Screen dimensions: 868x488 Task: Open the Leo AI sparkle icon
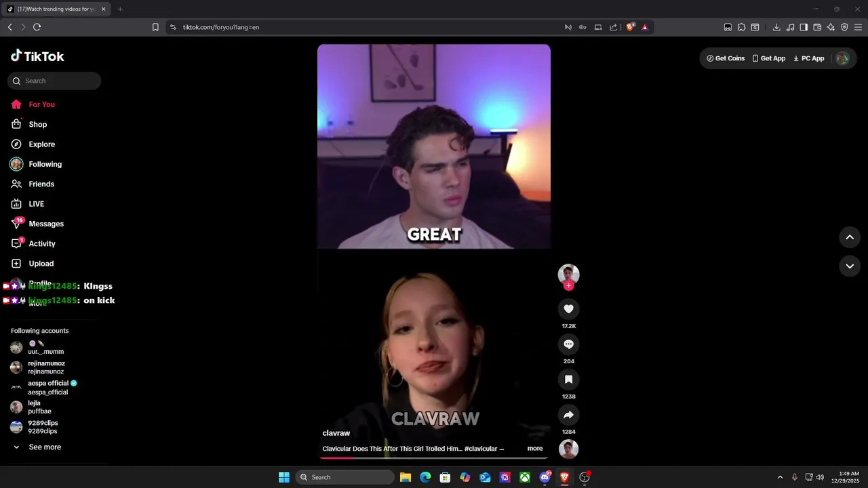831,27
